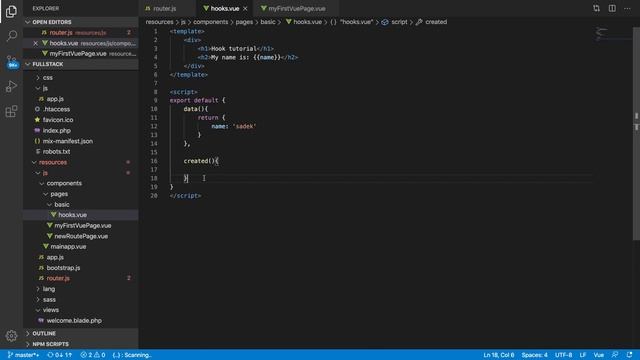
Task: Split the editor to the right
Action: pyautogui.click(x=612, y=8)
